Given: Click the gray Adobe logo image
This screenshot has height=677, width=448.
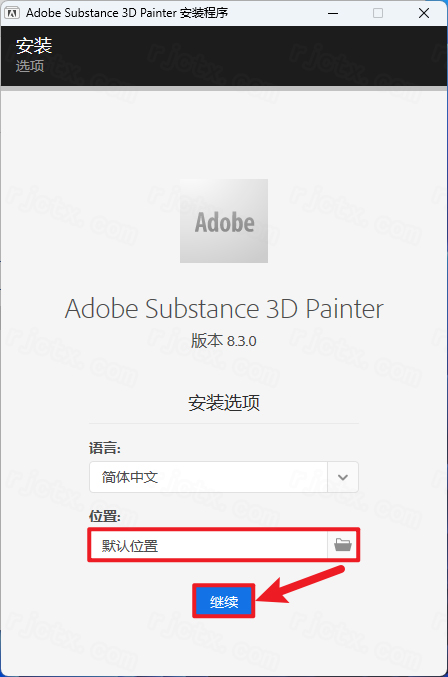Looking at the screenshot, I should [x=224, y=221].
